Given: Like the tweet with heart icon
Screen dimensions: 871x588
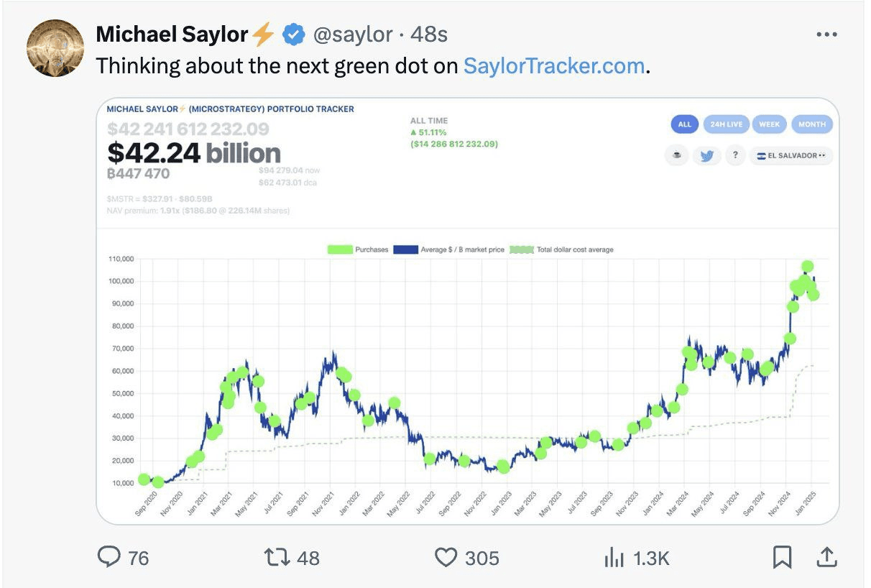Looking at the screenshot, I should click(x=446, y=557).
